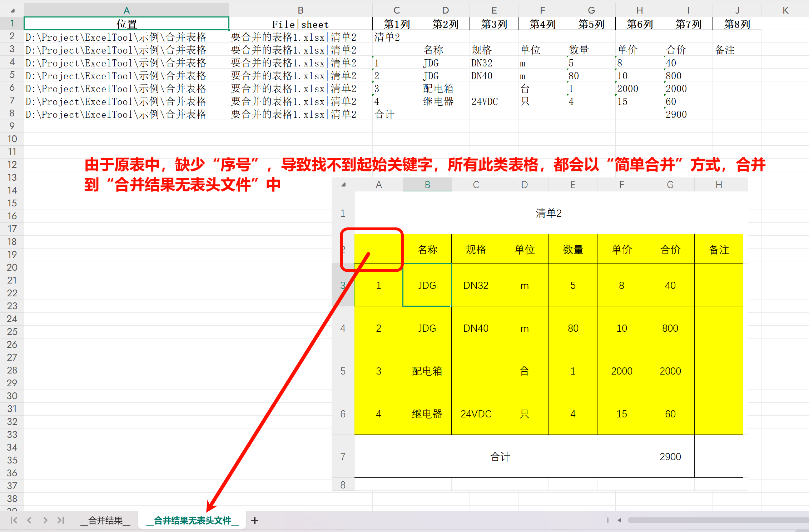Add a new worksheet with plus icon
The height and width of the screenshot is (532, 809).
click(255, 520)
